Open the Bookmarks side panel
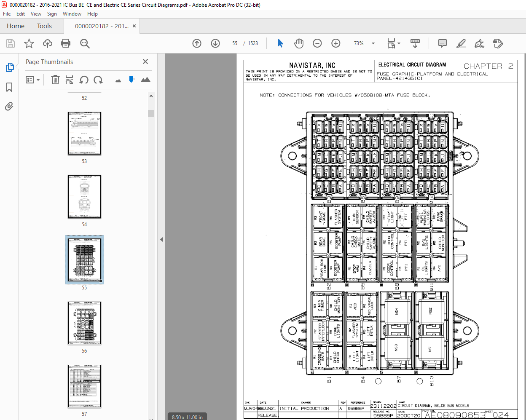Image resolution: width=526 pixels, height=420 pixels. [x=9, y=87]
